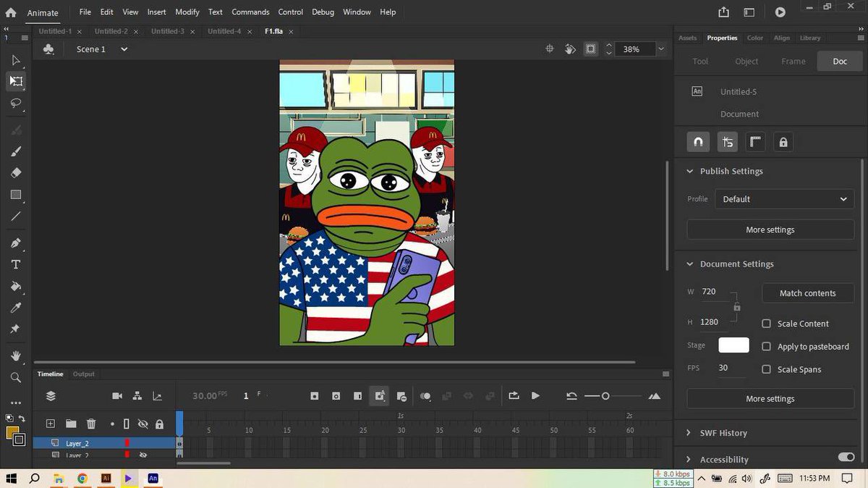
Task: Click the Clip content outside stage icon
Action: [x=591, y=49]
